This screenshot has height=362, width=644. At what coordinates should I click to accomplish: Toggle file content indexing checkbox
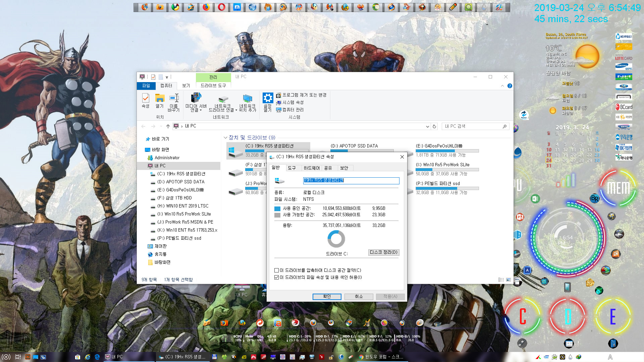click(x=277, y=278)
